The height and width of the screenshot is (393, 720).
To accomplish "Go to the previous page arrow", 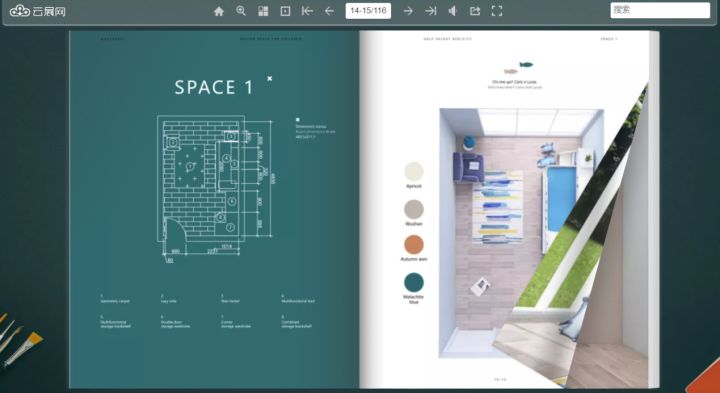I will pos(329,11).
